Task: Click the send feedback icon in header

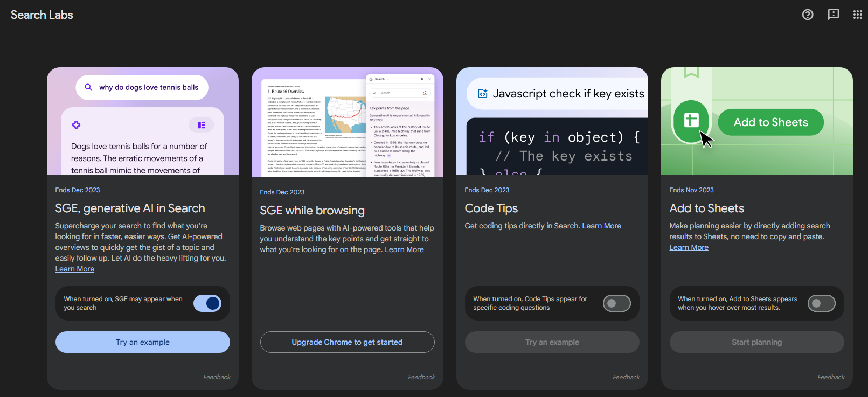Action: coord(833,15)
